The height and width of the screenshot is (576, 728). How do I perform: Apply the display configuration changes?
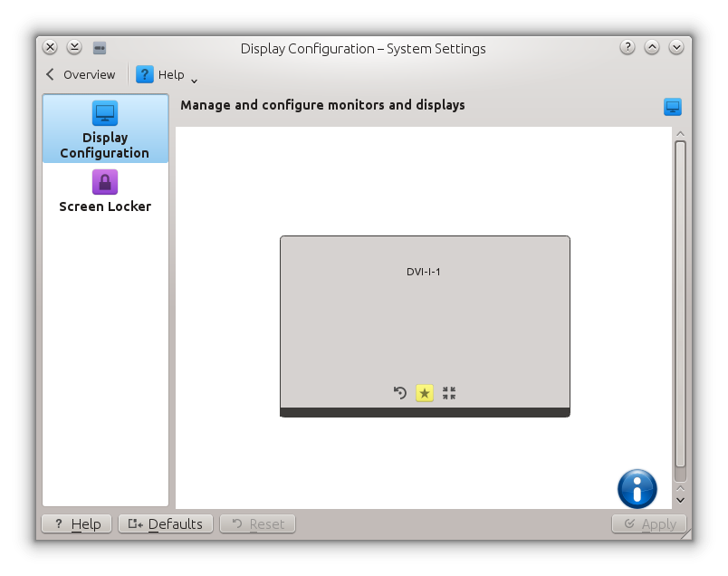click(649, 523)
